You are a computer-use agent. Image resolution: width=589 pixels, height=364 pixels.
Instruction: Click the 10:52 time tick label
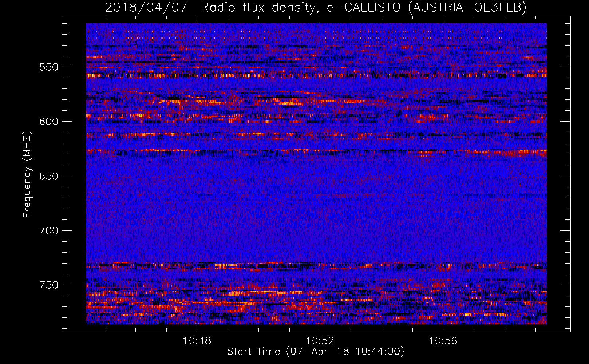coord(320,341)
